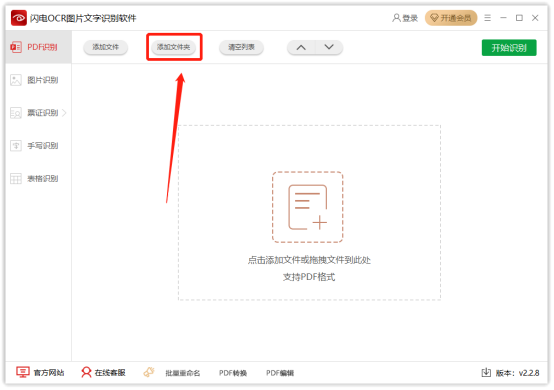Viewport: 554px width, 390px height.
Task: Move item down with the down-arrow button
Action: 329,47
